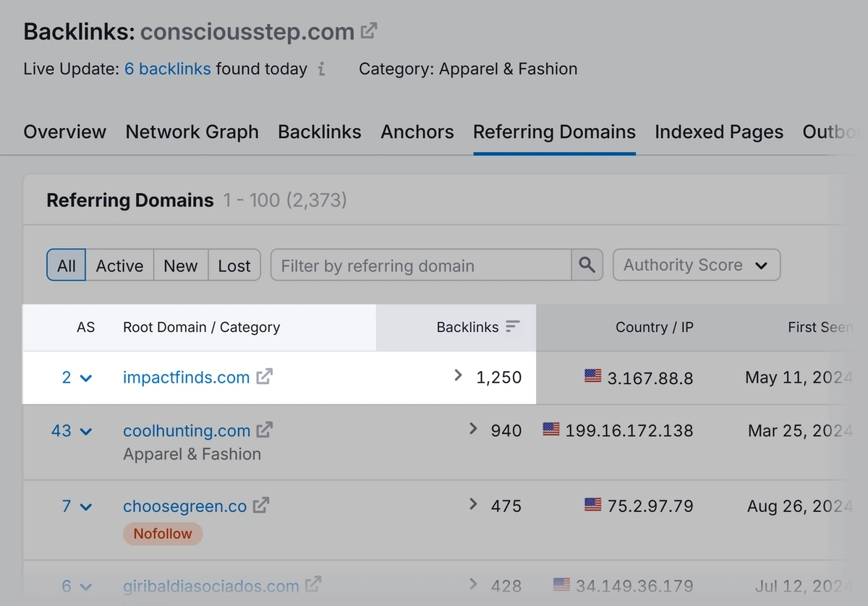Expand the 1,250 backlinks of impactfinds.com
This screenshot has height=606, width=868.
(x=458, y=375)
